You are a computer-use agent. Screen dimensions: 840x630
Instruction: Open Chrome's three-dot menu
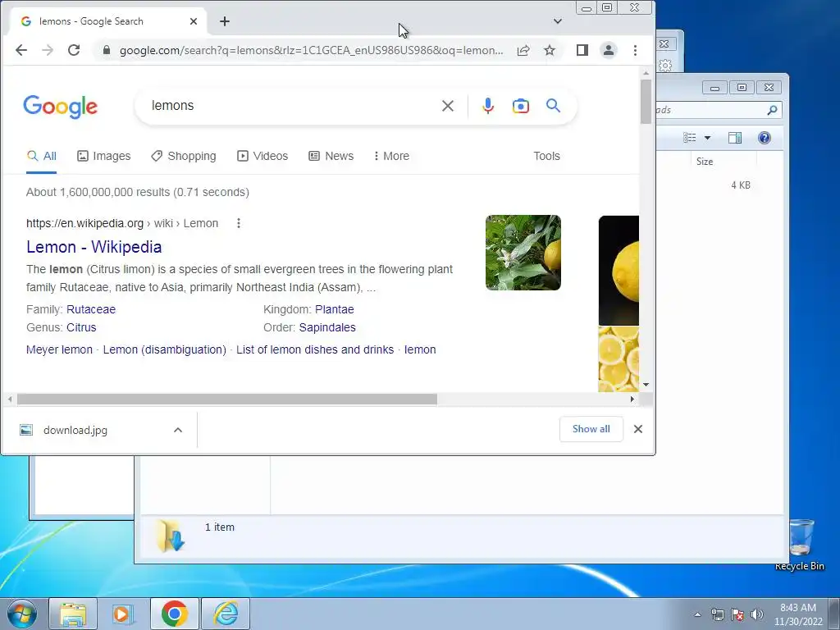click(636, 50)
